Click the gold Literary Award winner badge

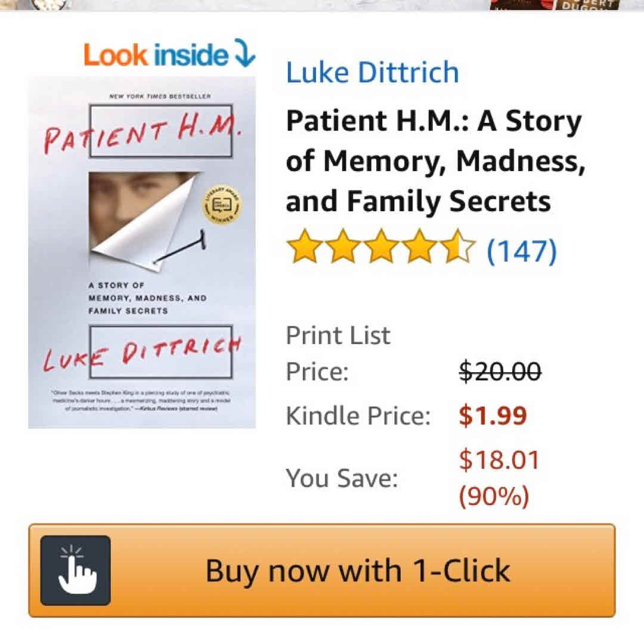point(223,205)
